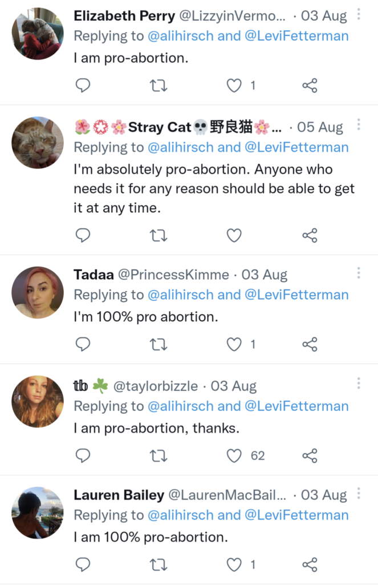The width and height of the screenshot is (378, 588).
Task: Retweet Lauren Bailey's tweet
Action: coord(158,565)
